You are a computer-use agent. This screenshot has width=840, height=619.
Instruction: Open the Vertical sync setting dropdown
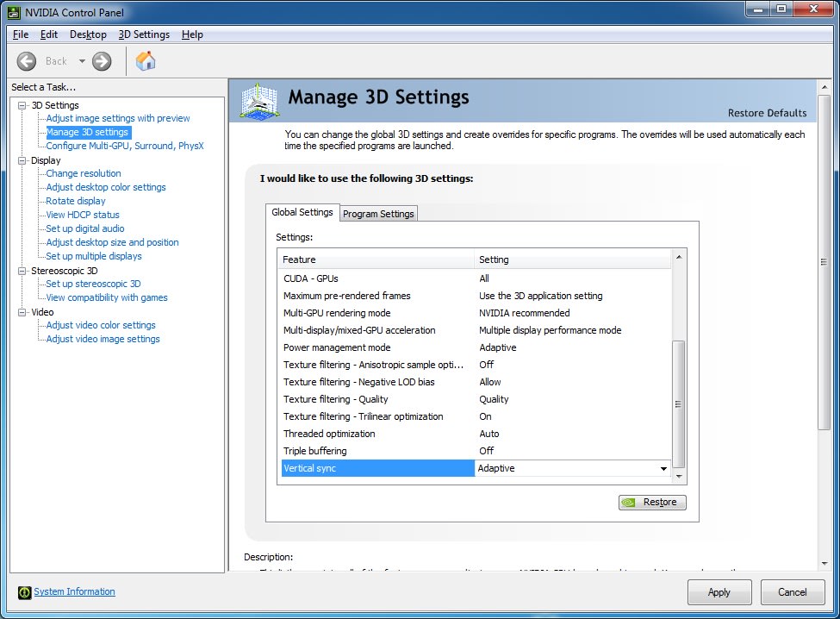pos(663,468)
